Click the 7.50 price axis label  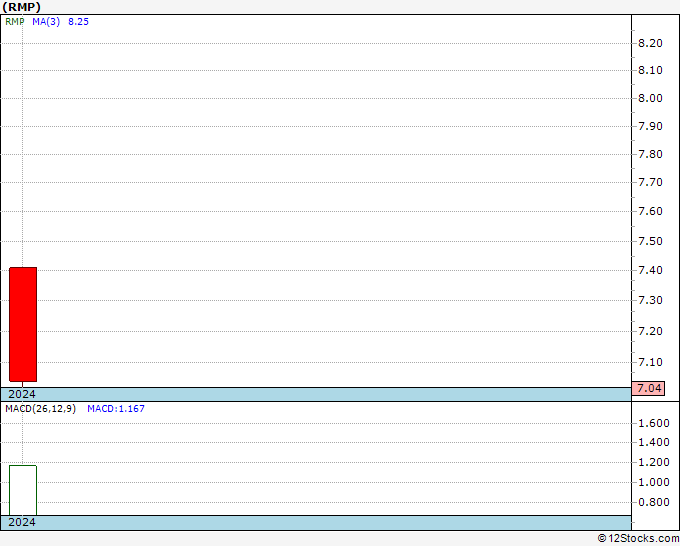point(650,241)
